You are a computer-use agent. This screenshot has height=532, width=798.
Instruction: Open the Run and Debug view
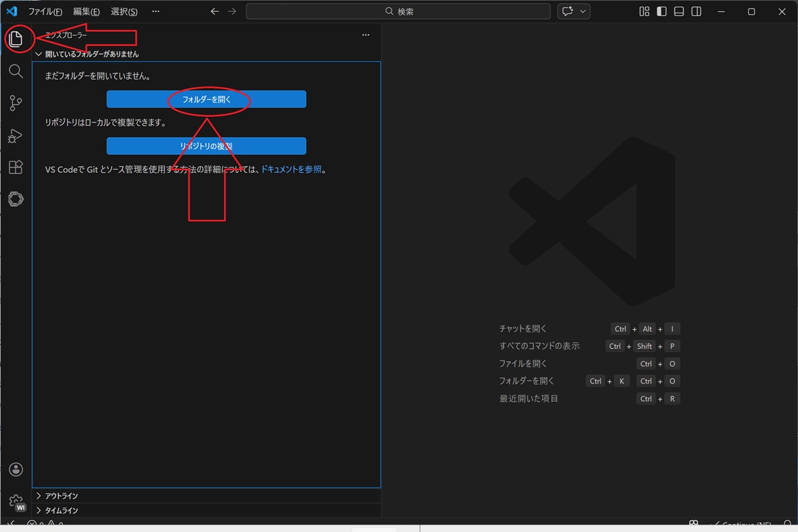(x=15, y=136)
